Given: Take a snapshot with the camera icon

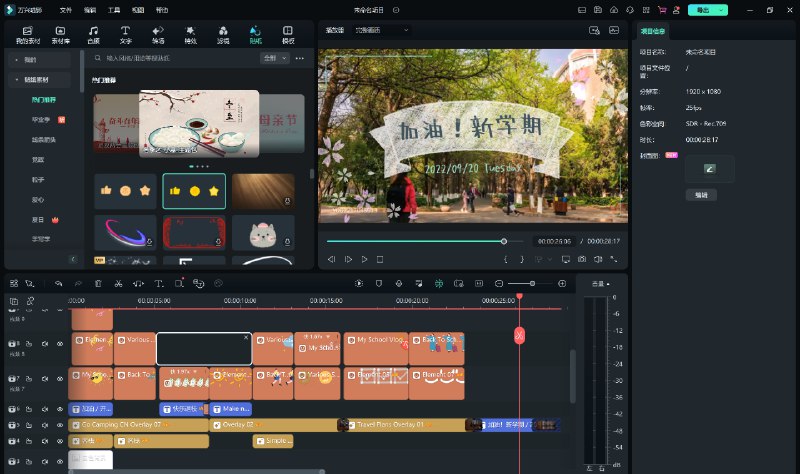Looking at the screenshot, I should point(581,259).
